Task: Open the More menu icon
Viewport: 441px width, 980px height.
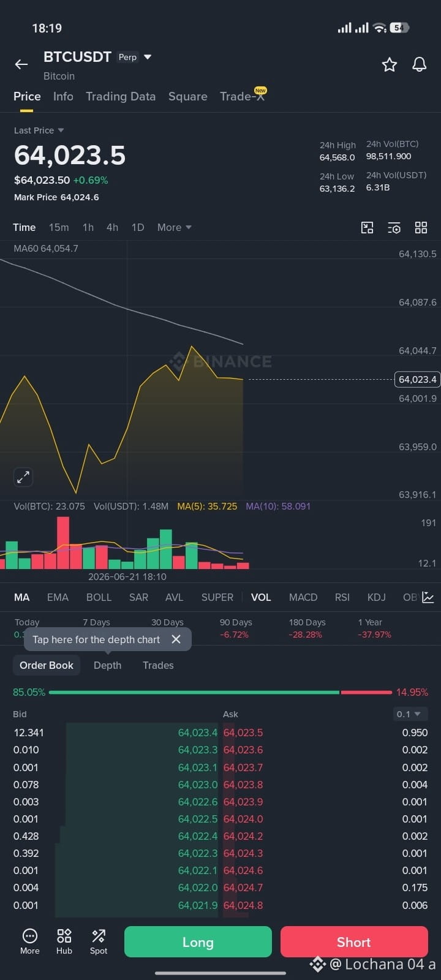Action: point(29,941)
